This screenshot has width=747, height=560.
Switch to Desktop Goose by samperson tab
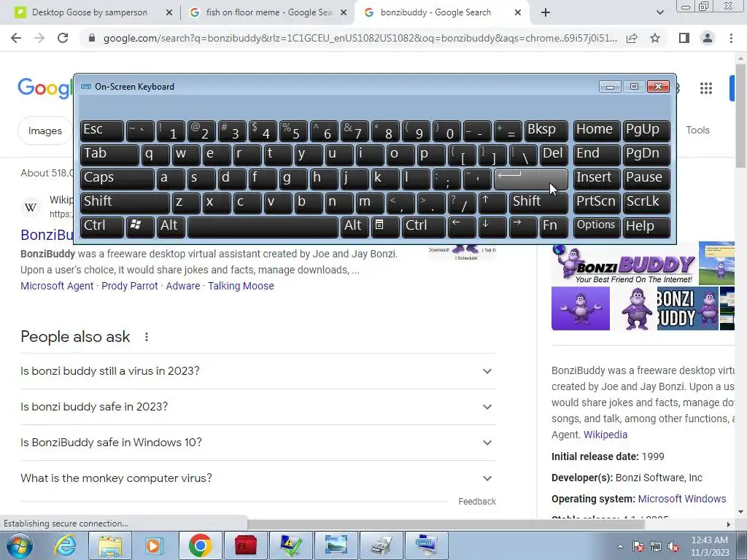90,12
